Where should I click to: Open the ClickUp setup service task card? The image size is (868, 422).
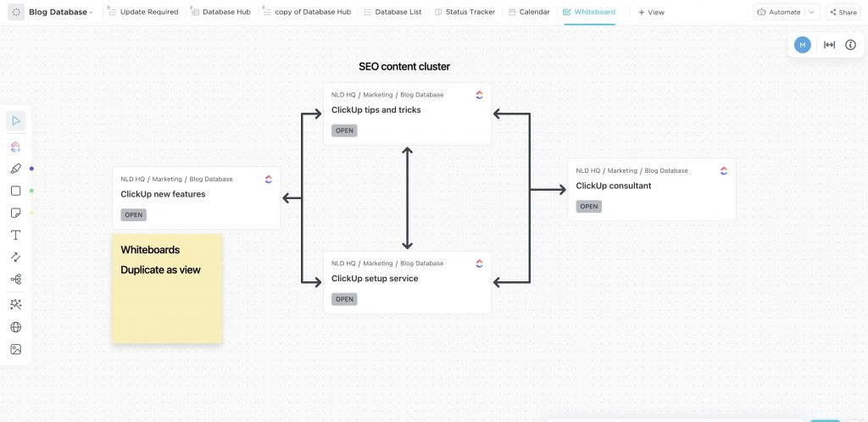407,283
